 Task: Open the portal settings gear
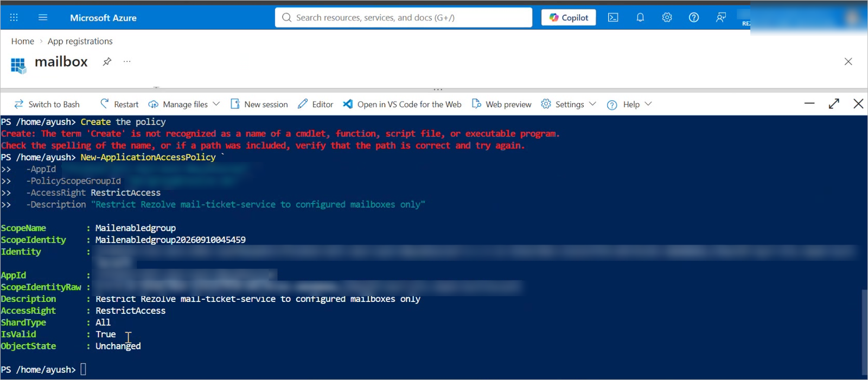pos(667,17)
